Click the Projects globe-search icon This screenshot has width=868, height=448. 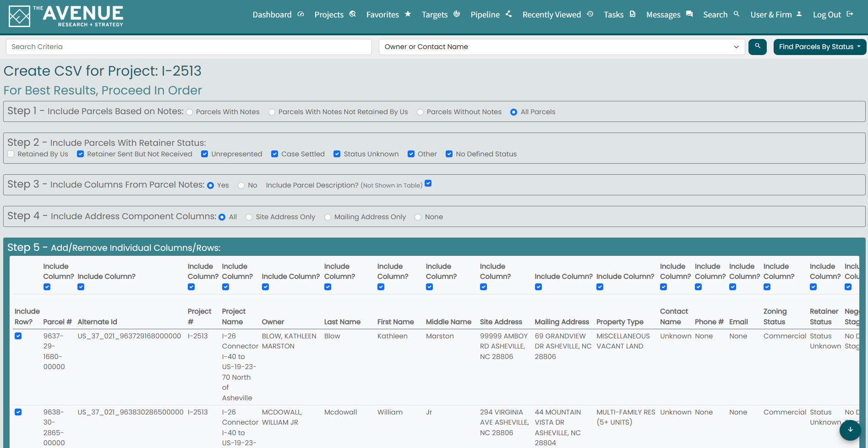353,14
